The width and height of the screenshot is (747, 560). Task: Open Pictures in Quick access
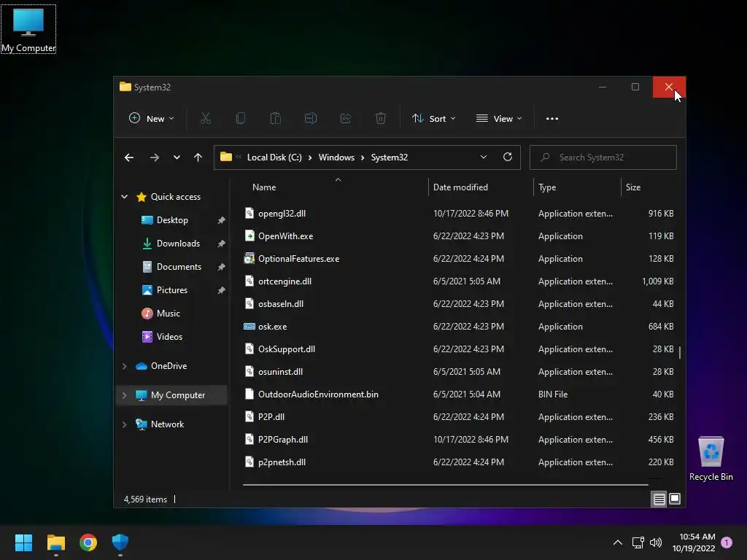coord(172,290)
